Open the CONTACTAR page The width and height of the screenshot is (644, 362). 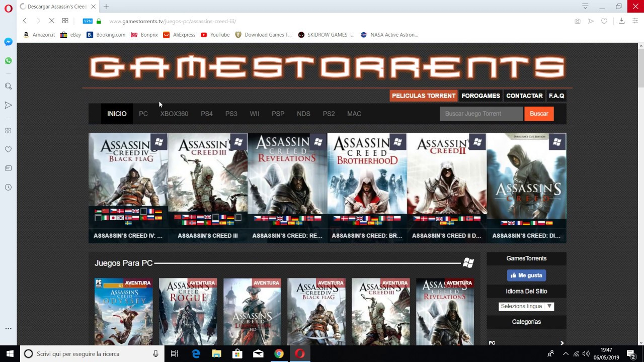point(524,96)
